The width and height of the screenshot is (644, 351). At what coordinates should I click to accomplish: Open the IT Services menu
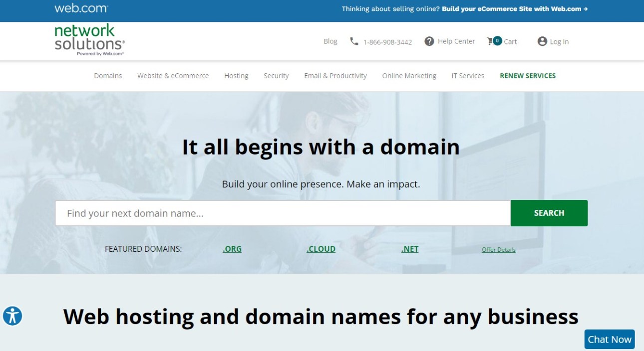pyautogui.click(x=468, y=76)
